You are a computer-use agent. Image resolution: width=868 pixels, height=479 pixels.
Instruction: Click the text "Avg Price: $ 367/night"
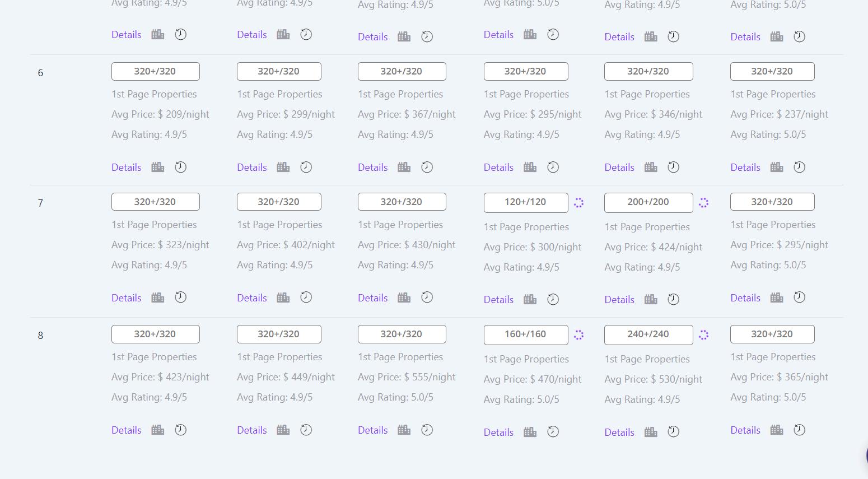click(407, 114)
